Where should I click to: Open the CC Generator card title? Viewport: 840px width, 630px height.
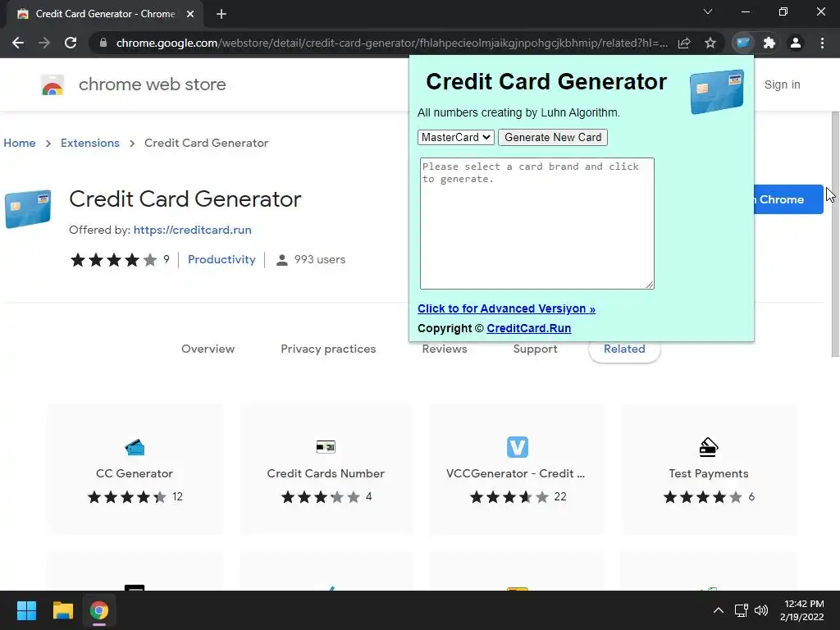pyautogui.click(x=135, y=473)
